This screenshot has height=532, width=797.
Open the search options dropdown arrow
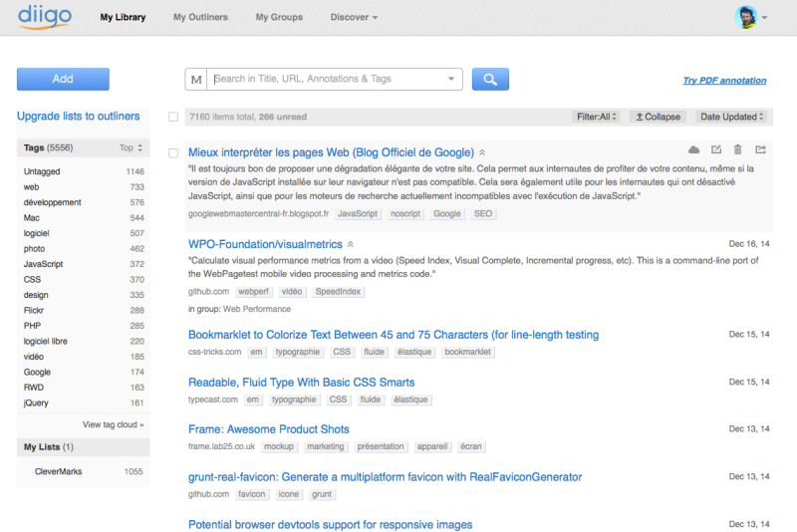tap(451, 79)
